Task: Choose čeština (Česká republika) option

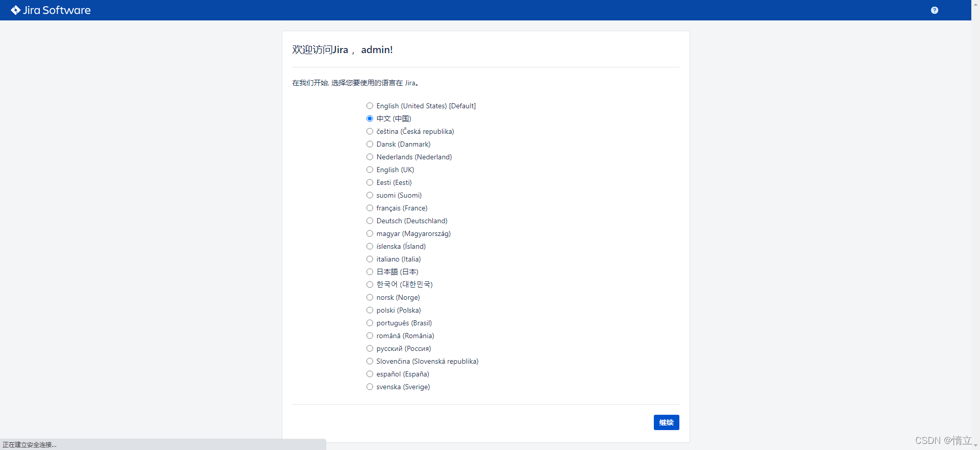Action: [x=370, y=131]
